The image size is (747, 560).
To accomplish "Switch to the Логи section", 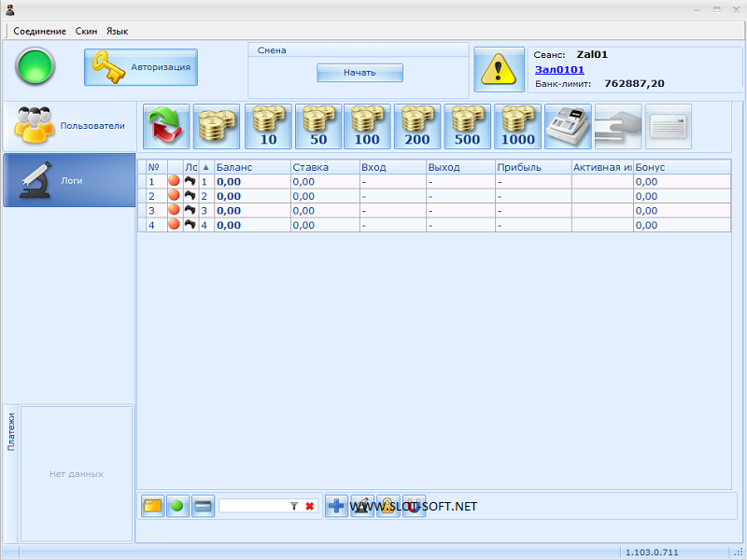I will [69, 180].
